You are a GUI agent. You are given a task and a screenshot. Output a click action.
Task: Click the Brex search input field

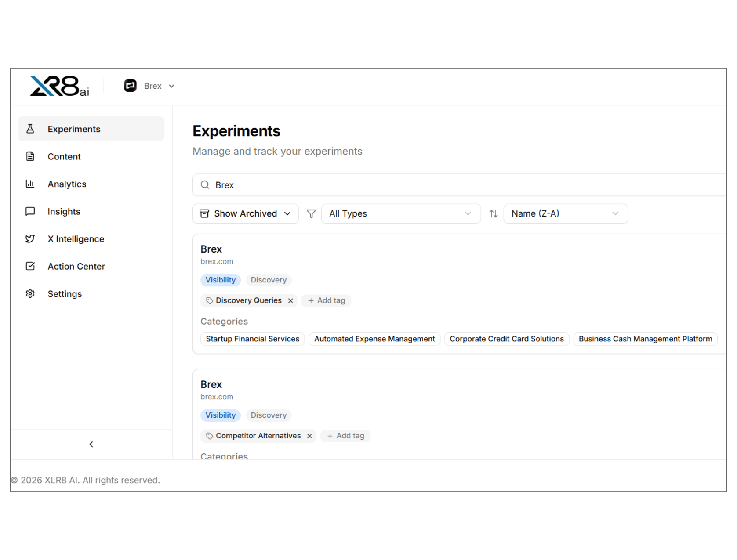click(352, 185)
